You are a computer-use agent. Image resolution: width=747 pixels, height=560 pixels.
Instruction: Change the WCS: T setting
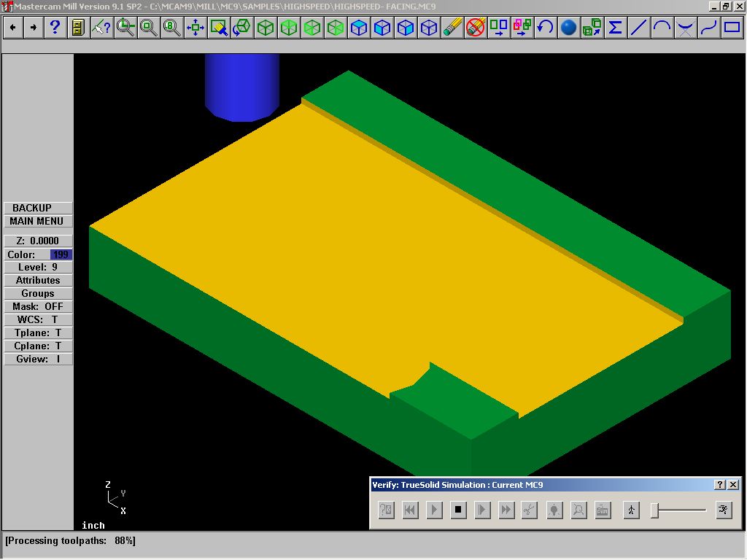[x=38, y=320]
